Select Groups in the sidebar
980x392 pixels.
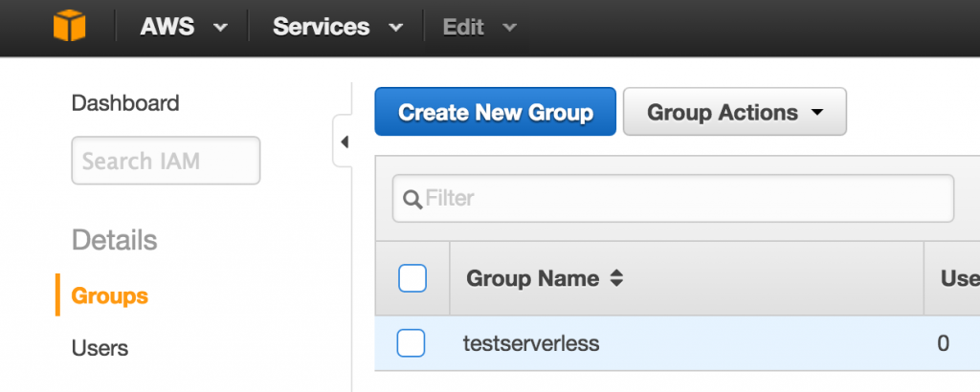(x=110, y=295)
